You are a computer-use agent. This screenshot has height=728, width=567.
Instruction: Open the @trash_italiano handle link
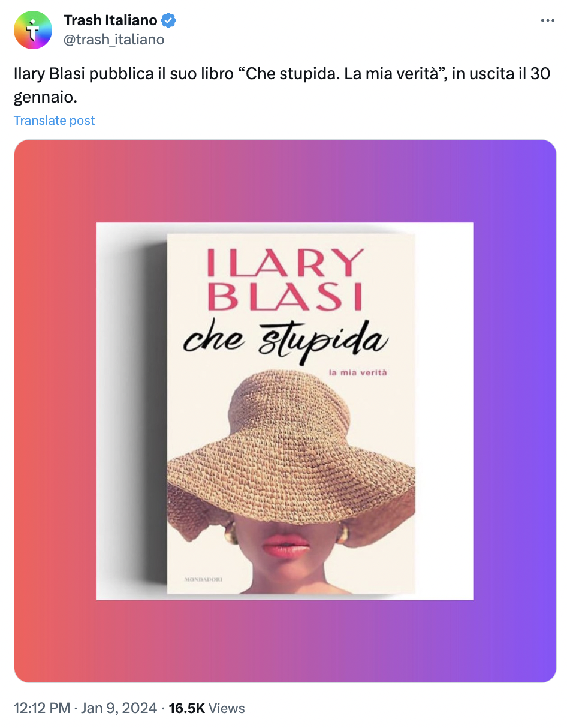click(114, 40)
